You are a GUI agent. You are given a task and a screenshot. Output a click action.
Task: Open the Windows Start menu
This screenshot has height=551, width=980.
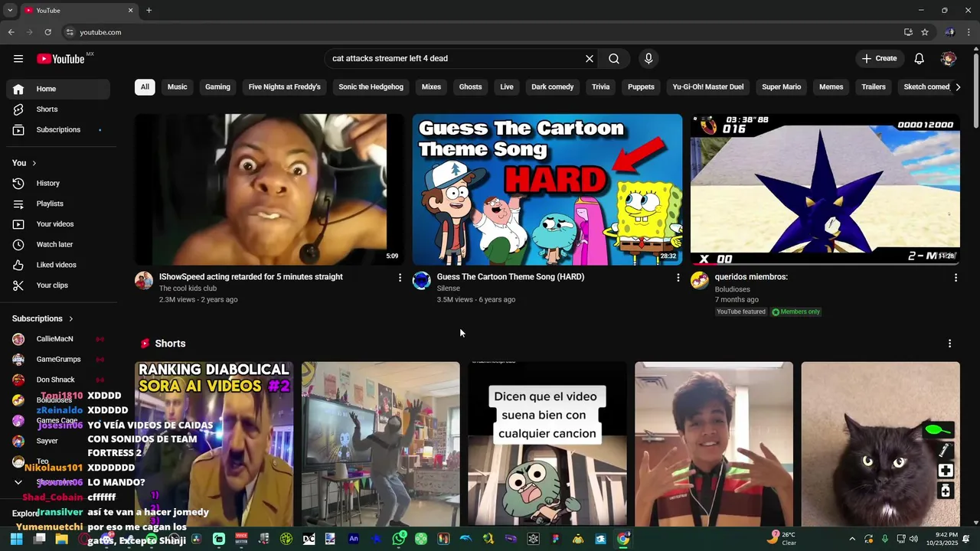point(17,539)
